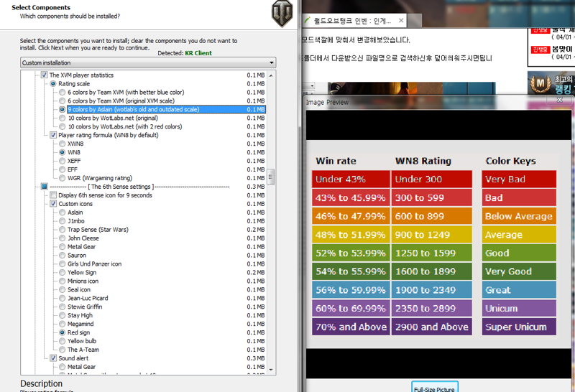Select The A-Team icon option

point(63,350)
